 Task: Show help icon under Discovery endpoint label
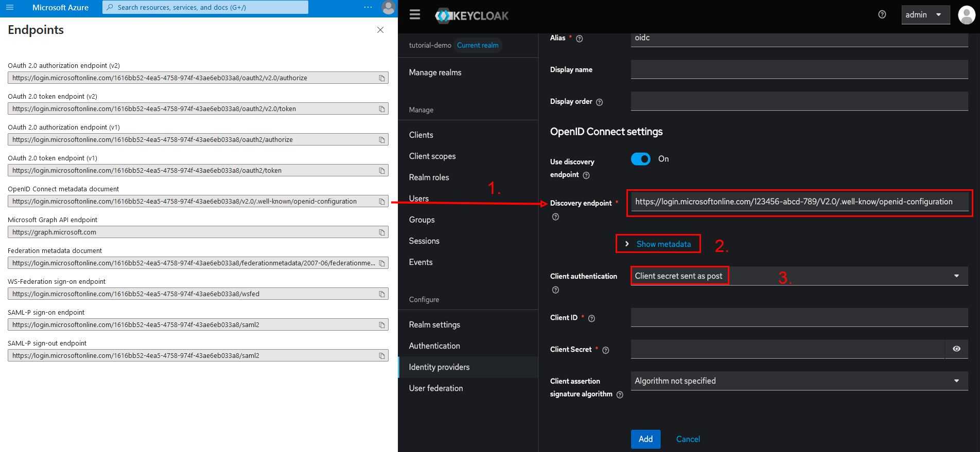click(x=555, y=217)
